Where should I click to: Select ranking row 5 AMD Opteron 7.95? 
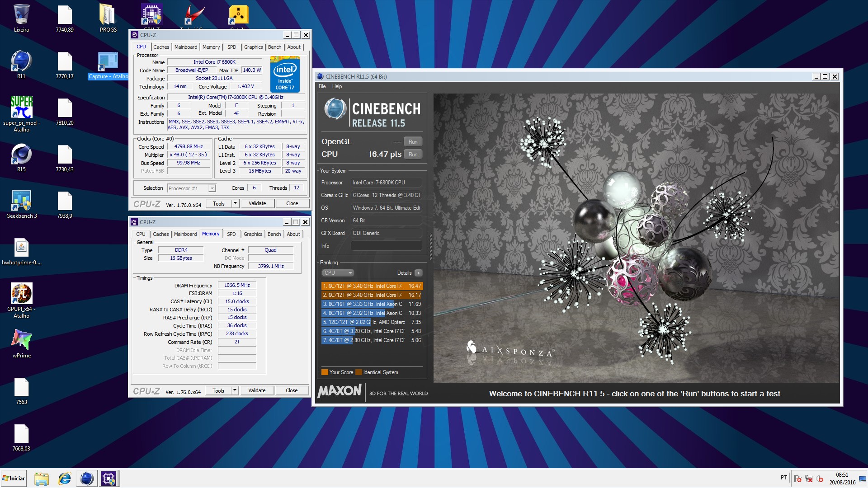pos(372,322)
